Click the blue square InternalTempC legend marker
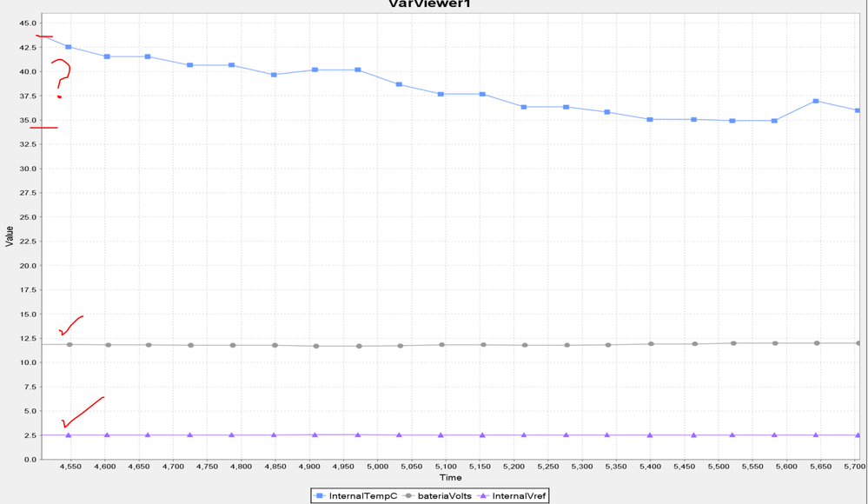868x504 pixels. pos(320,495)
